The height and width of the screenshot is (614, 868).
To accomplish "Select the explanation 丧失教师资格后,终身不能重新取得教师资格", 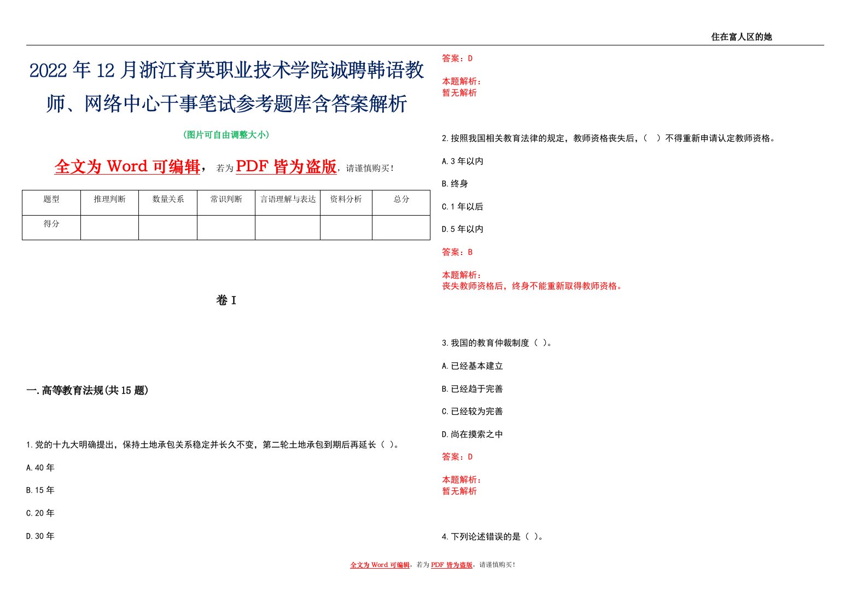I will point(533,286).
